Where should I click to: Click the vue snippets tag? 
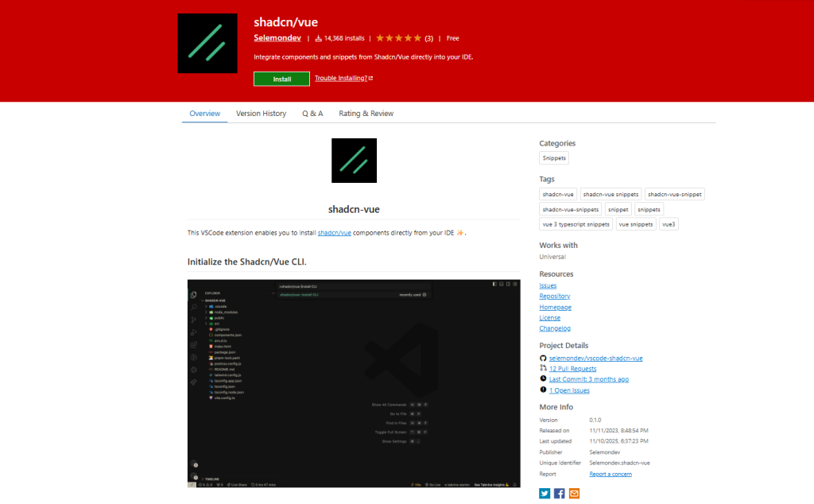pos(635,224)
